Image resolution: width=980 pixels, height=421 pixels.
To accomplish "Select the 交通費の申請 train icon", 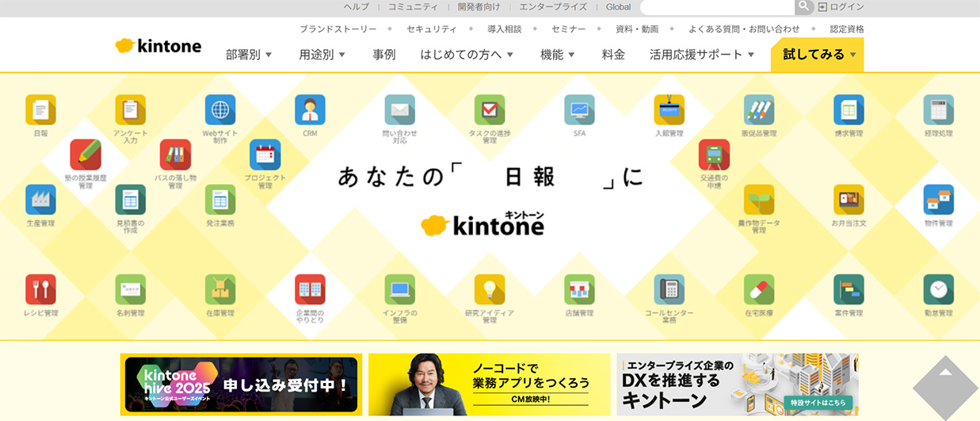I will point(714,155).
